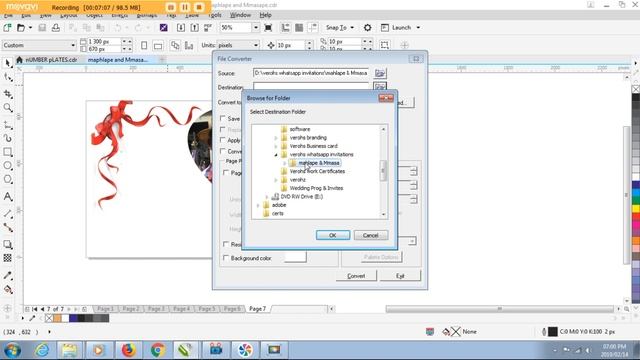Toggle the Conve... checkbox in File Converter
640x360 pixels.
pyautogui.click(x=223, y=151)
